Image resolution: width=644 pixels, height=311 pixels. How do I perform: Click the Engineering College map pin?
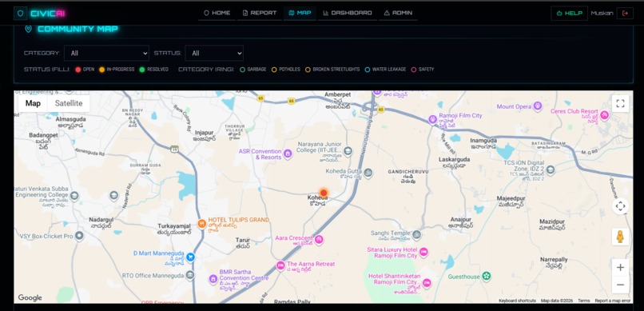[x=74, y=196]
